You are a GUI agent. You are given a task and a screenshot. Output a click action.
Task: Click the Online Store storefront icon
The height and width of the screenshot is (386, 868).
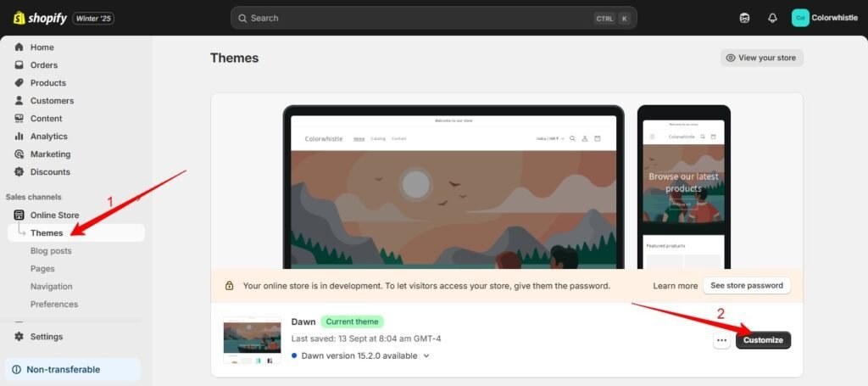click(19, 215)
